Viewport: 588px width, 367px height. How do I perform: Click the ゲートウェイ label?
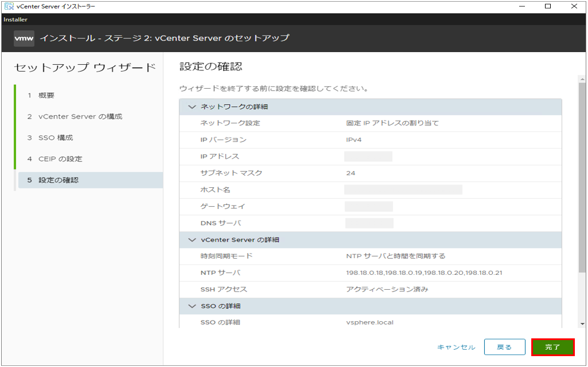[x=223, y=206]
